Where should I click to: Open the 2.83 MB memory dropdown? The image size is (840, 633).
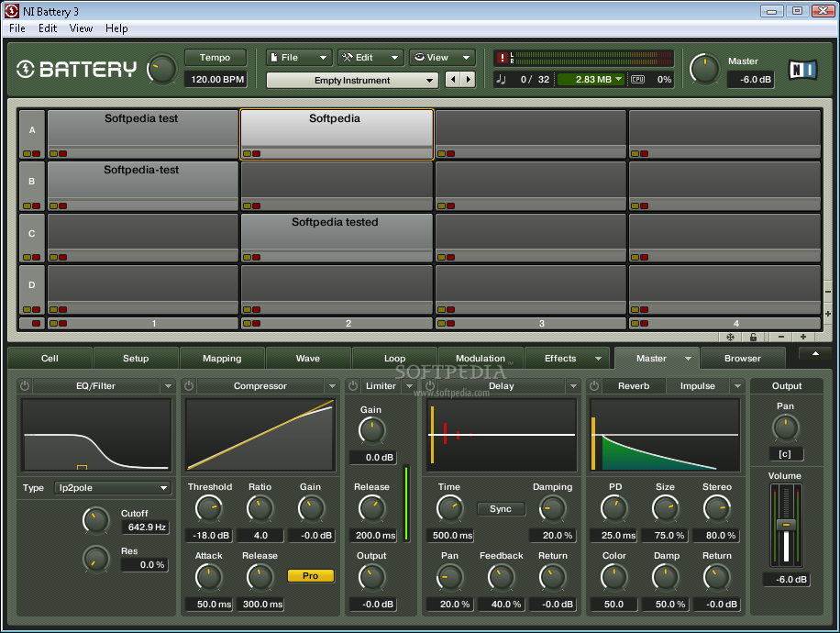point(591,79)
